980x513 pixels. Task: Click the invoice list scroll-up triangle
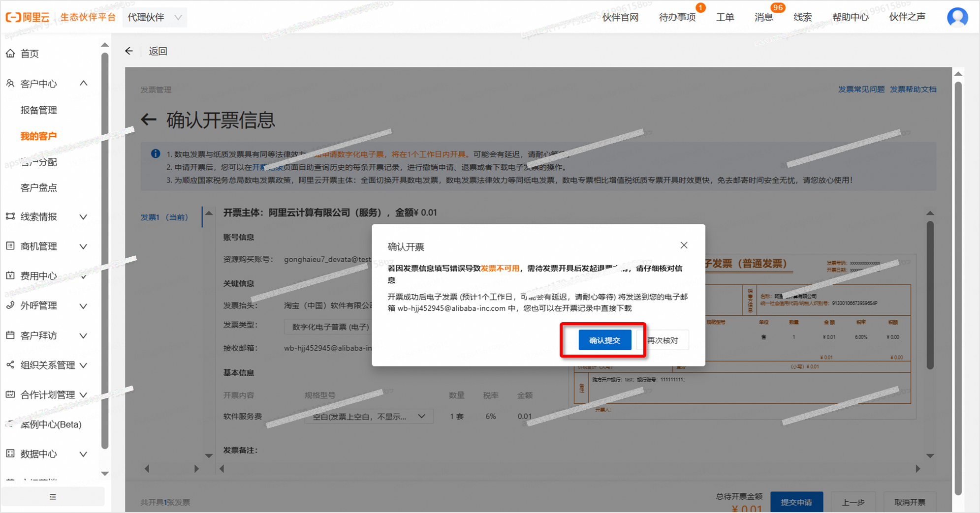pyautogui.click(x=209, y=213)
